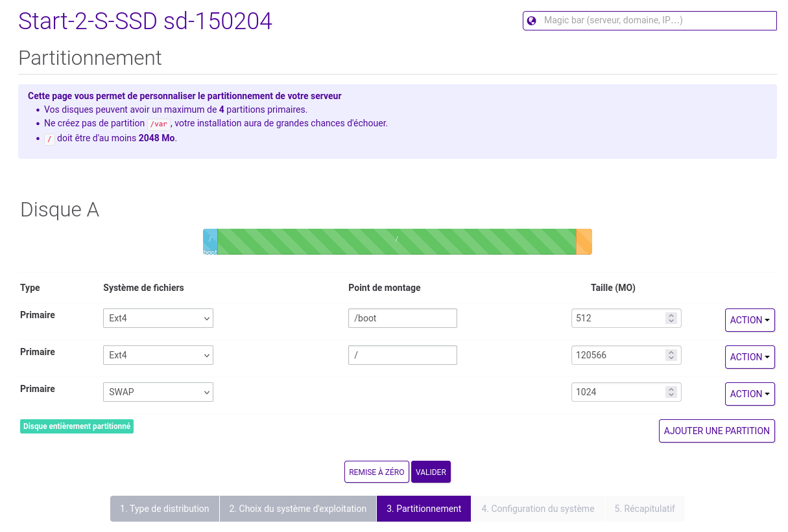The height and width of the screenshot is (532, 788).
Task: Click the stepper arrows on the 120566 size field
Action: point(671,355)
